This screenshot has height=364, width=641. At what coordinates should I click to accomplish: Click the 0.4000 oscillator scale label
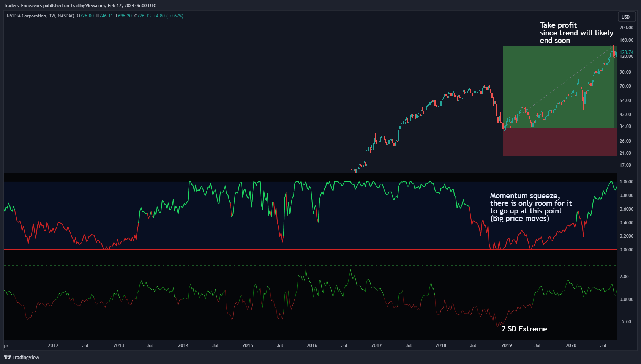coord(627,223)
